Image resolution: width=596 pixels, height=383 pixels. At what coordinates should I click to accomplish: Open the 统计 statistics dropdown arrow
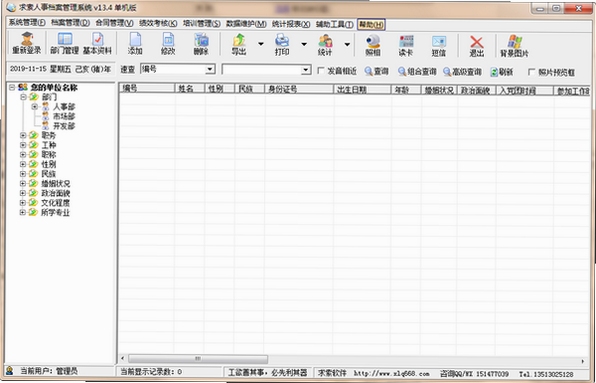[347, 44]
